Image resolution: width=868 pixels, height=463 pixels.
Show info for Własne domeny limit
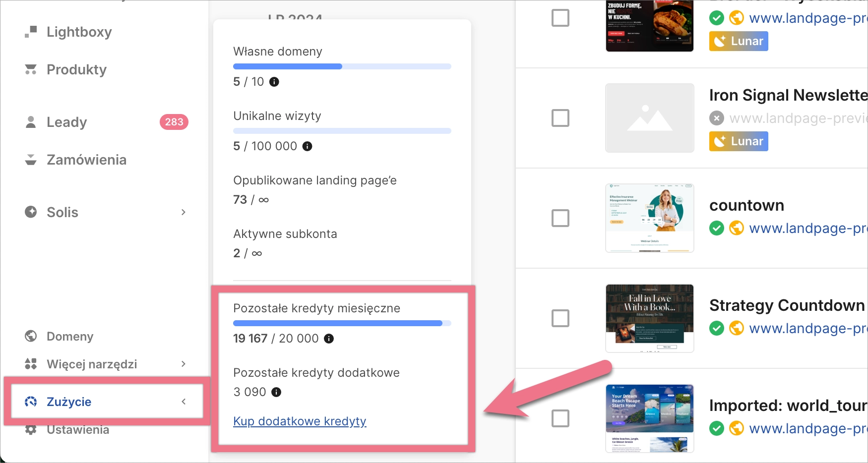(274, 82)
